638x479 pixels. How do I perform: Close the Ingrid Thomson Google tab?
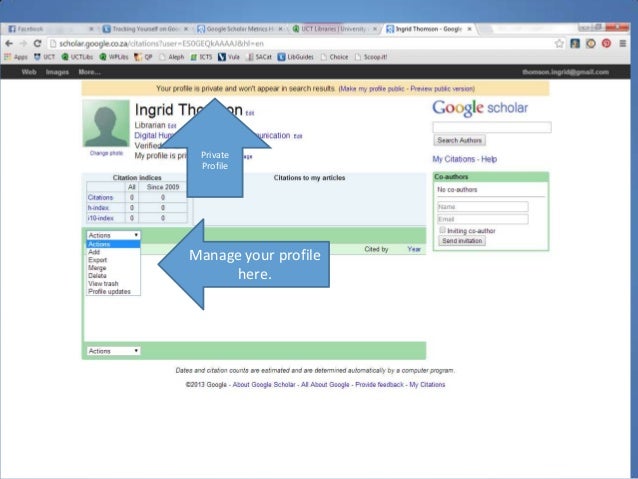click(x=470, y=29)
